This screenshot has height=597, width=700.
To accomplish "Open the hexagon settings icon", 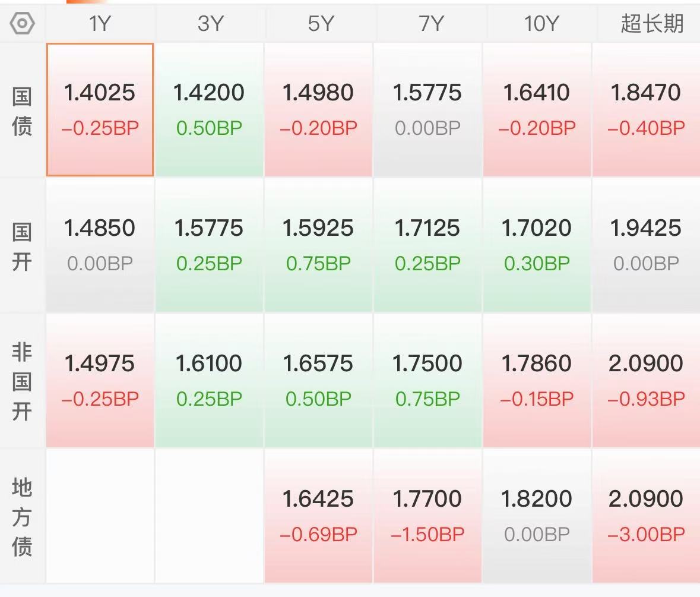I will [x=22, y=23].
